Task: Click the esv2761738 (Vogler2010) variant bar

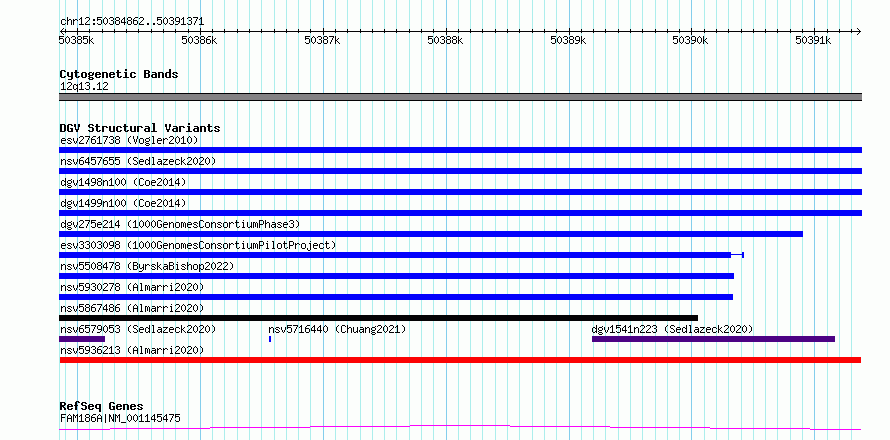Action: (460, 150)
